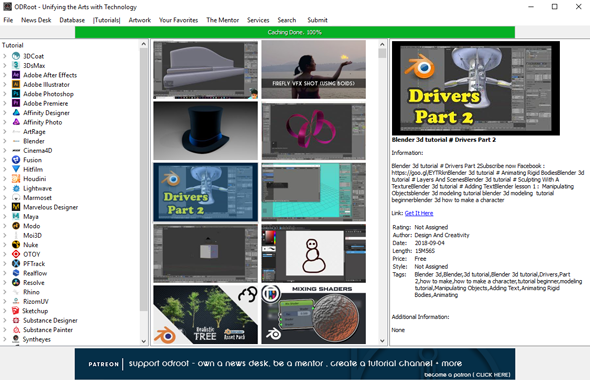
Task: Click the Affinity Designer icon
Action: coord(16,112)
